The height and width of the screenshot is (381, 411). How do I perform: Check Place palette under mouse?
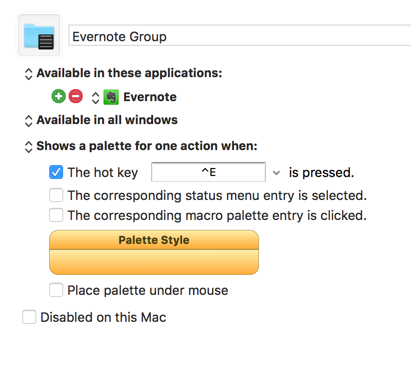point(56,290)
